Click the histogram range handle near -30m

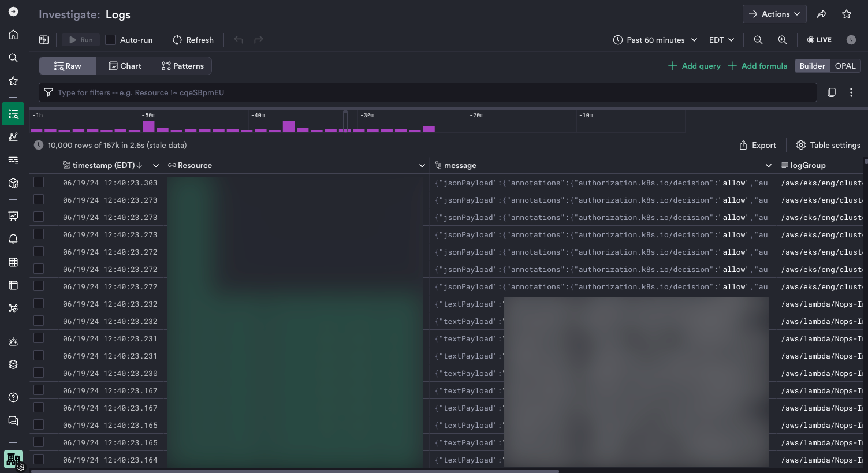coord(345,120)
